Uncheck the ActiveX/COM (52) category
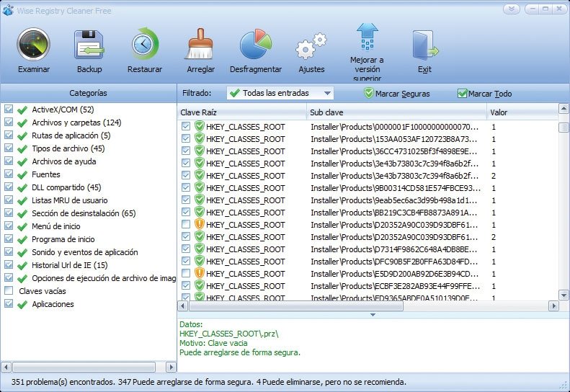Image resolution: width=570 pixels, height=392 pixels. pyautogui.click(x=9, y=109)
